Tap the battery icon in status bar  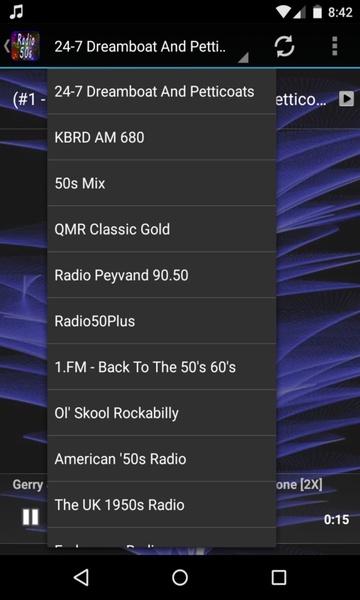coord(317,12)
